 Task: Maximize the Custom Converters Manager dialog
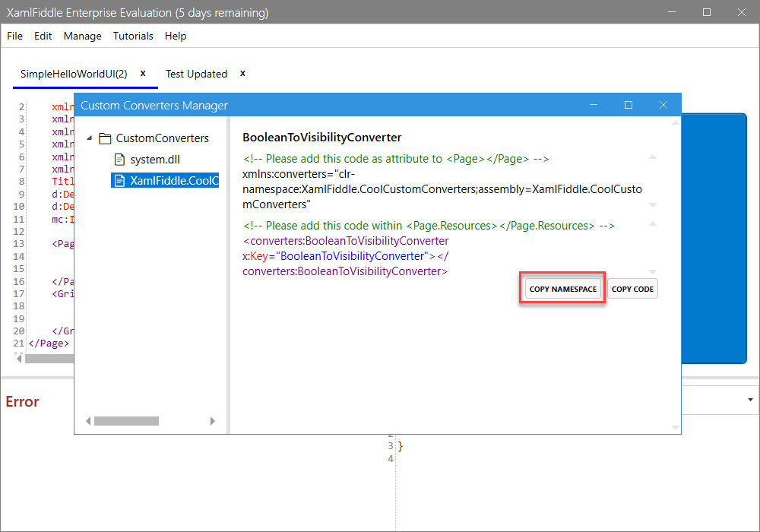(x=629, y=105)
